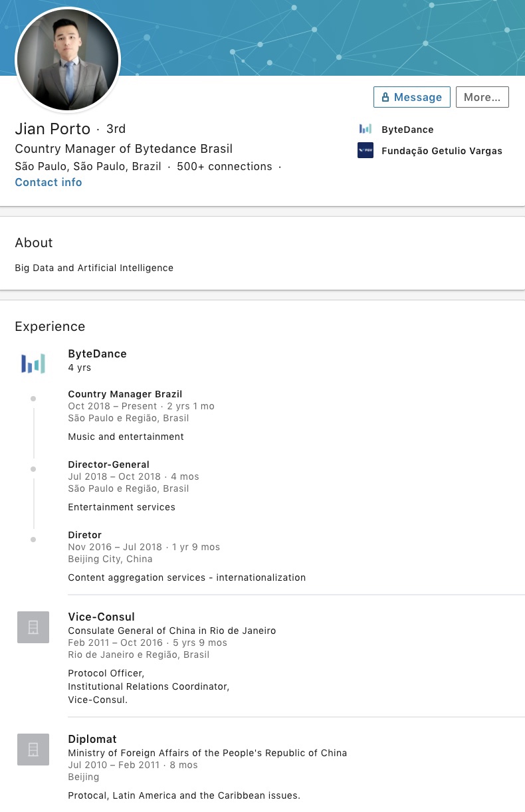Click the small ByteDance icon near the Message button

click(366, 129)
